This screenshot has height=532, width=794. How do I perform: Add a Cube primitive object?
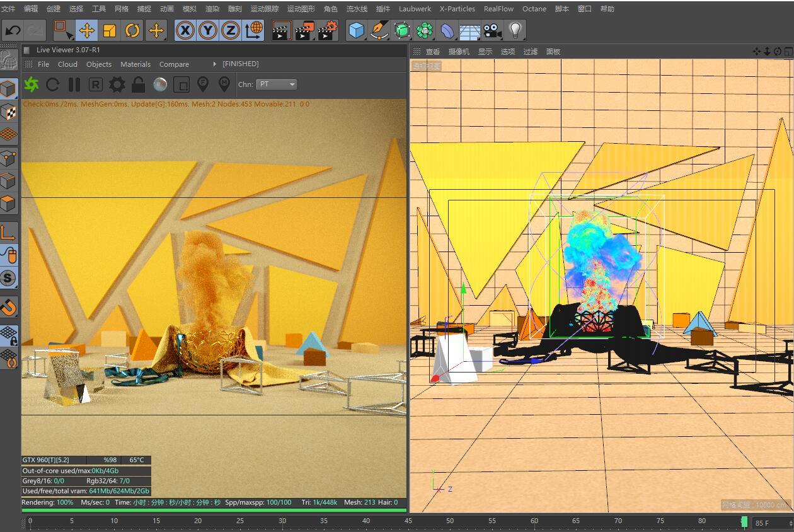click(357, 30)
